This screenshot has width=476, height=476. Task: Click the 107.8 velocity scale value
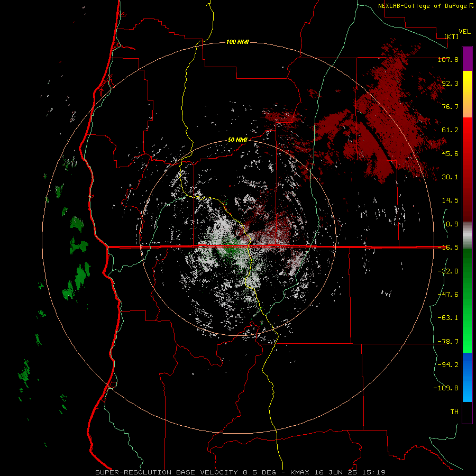(448, 59)
